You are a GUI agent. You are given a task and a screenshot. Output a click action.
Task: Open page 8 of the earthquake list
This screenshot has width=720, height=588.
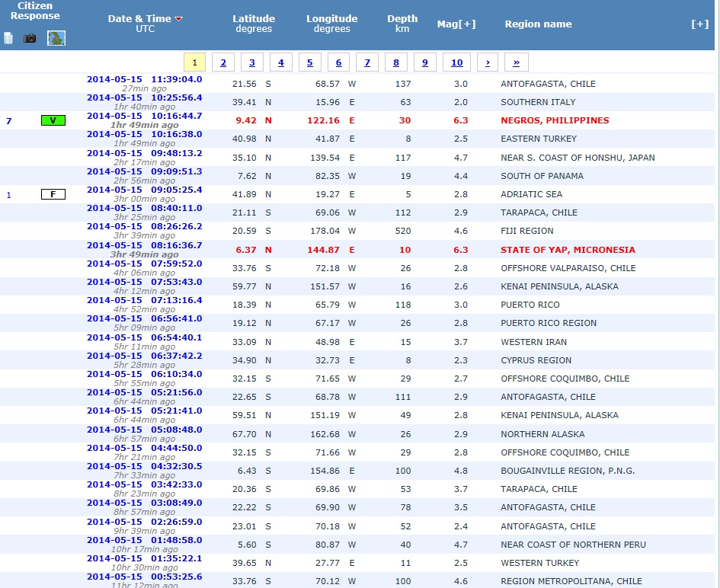(396, 62)
